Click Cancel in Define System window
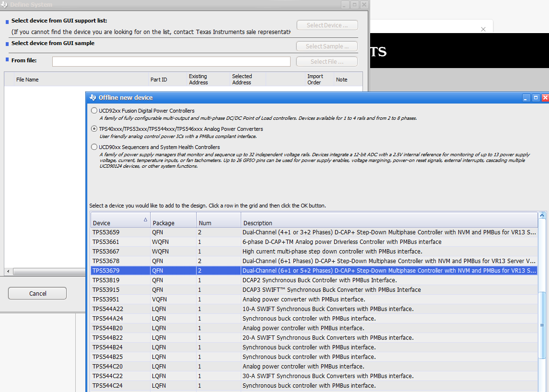The width and height of the screenshot is (549, 392). click(37, 293)
